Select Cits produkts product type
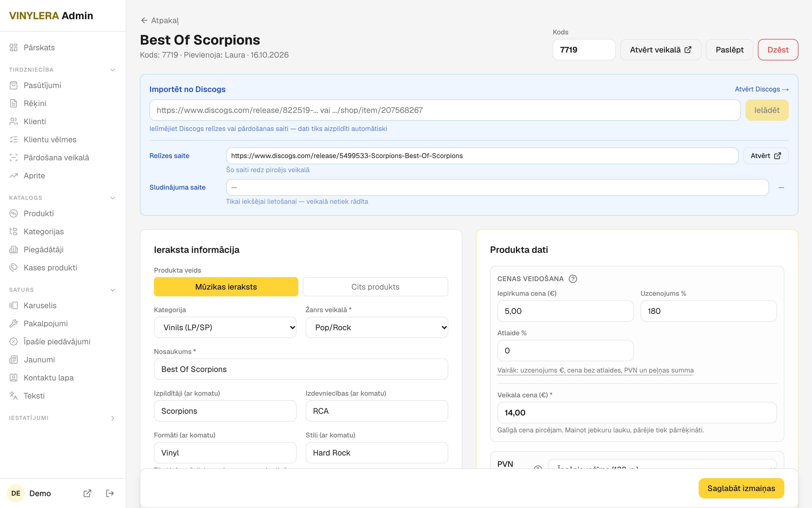 pyautogui.click(x=375, y=286)
